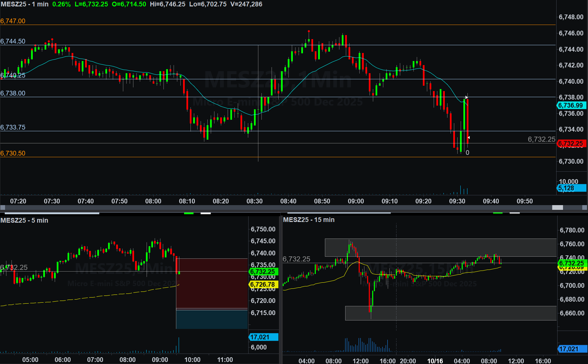Click the dark red stop-loss zone
The width and height of the screenshot is (588, 364).
tap(212, 283)
